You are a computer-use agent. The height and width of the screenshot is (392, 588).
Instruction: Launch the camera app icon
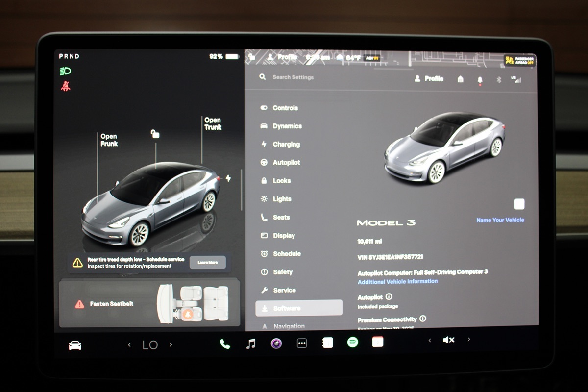pyautogui.click(x=276, y=343)
